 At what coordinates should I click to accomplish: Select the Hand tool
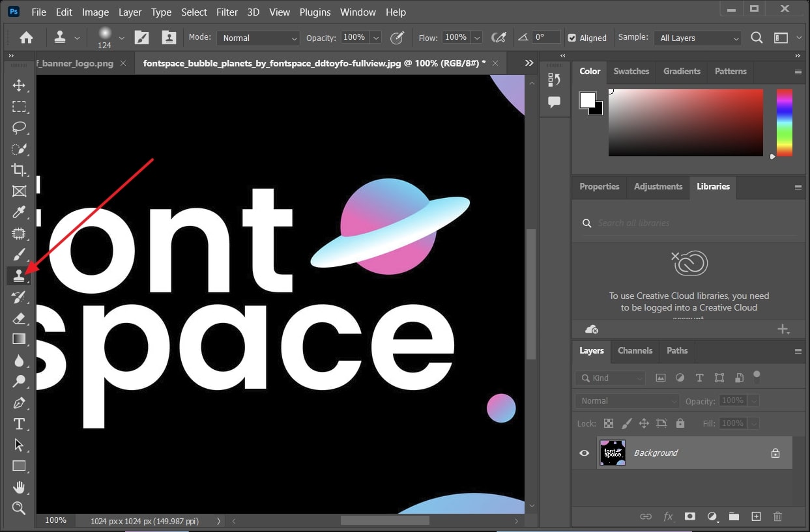click(x=19, y=487)
